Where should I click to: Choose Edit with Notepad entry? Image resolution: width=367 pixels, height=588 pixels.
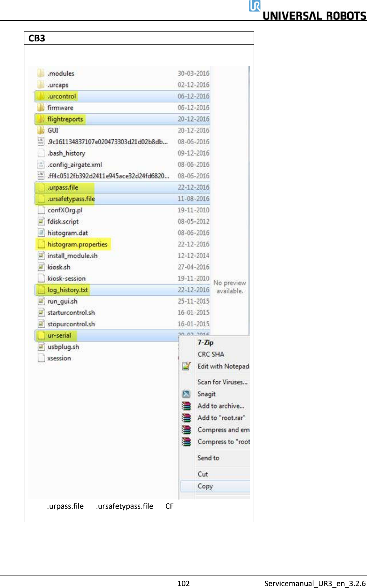point(223,366)
